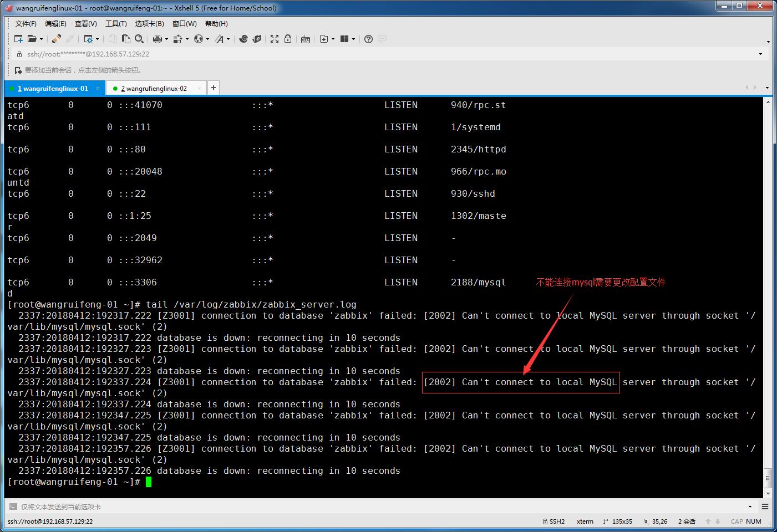The width and height of the screenshot is (777, 532).
Task: Open the session Properties gear icon
Action: [88, 39]
